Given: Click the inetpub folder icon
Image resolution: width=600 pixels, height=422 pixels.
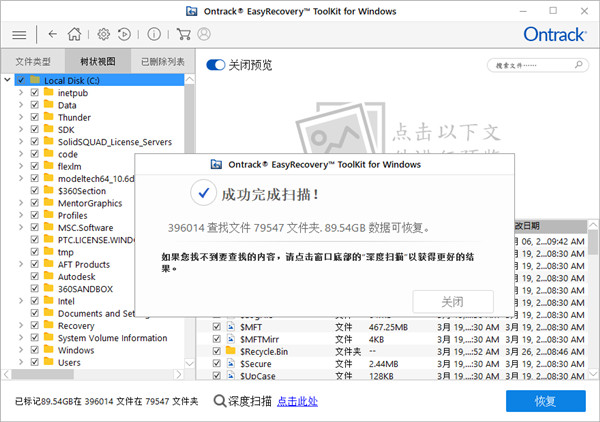Looking at the screenshot, I should coord(49,92).
